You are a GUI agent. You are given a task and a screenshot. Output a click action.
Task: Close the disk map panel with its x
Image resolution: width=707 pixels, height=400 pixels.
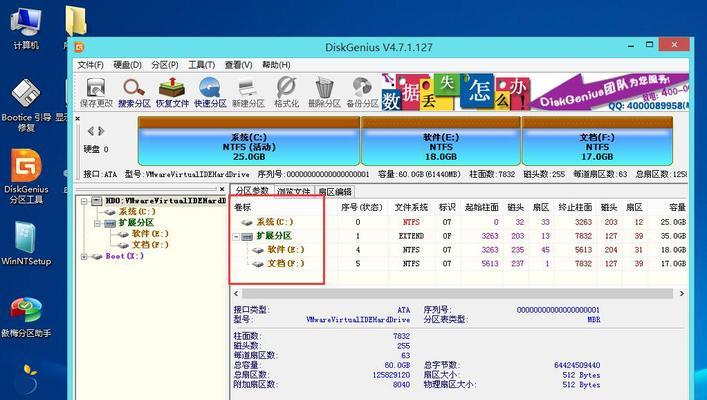(x=78, y=119)
